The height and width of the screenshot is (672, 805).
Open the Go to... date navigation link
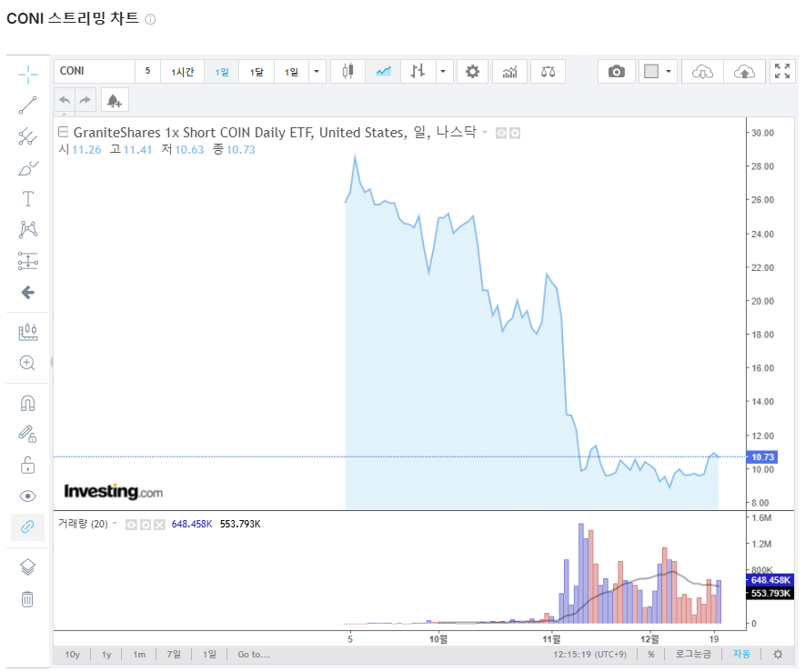click(x=253, y=654)
